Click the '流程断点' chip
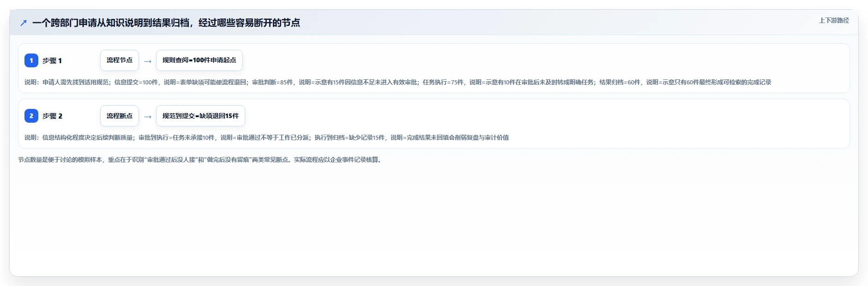 (x=120, y=116)
